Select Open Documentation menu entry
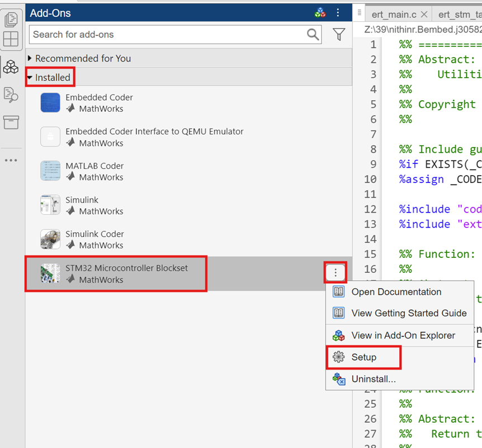The width and height of the screenshot is (482, 448). (396, 292)
